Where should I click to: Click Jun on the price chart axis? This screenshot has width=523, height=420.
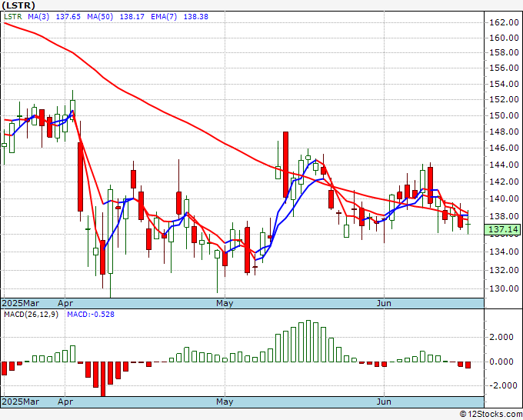pos(384,303)
